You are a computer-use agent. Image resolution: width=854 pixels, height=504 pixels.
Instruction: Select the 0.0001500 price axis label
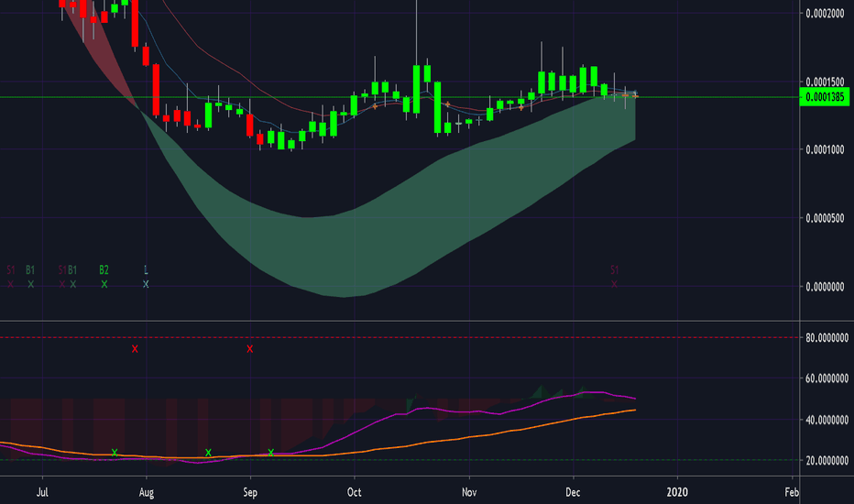[x=825, y=82]
